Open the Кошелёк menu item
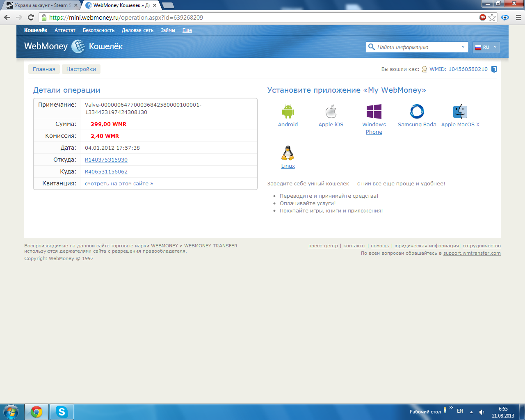 tap(36, 30)
